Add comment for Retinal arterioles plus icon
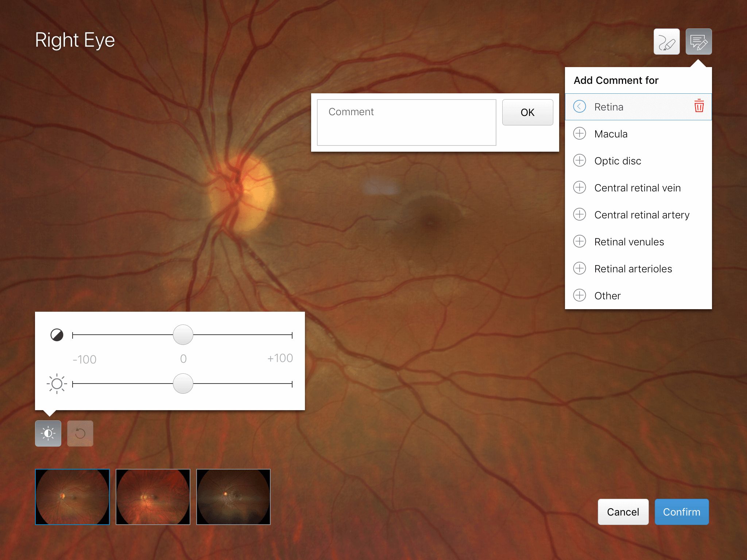Viewport: 747px width, 560px height. (580, 268)
